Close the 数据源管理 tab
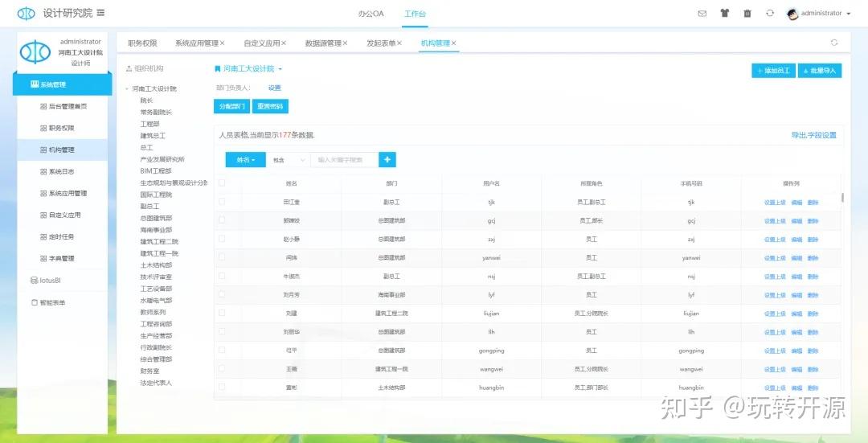The image size is (868, 443). [x=346, y=43]
